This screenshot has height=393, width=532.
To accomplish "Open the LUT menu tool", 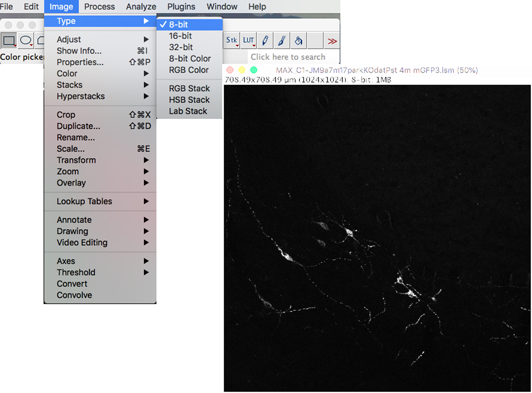I will (x=248, y=41).
